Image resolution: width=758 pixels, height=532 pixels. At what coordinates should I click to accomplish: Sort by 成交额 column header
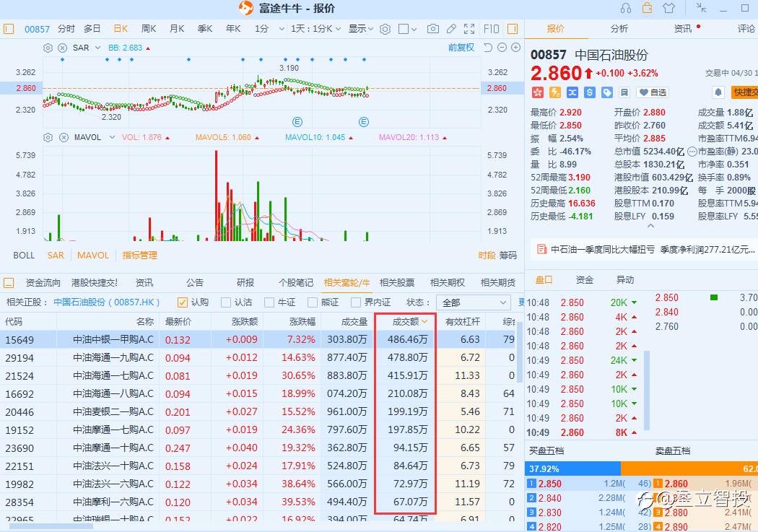pos(405,321)
